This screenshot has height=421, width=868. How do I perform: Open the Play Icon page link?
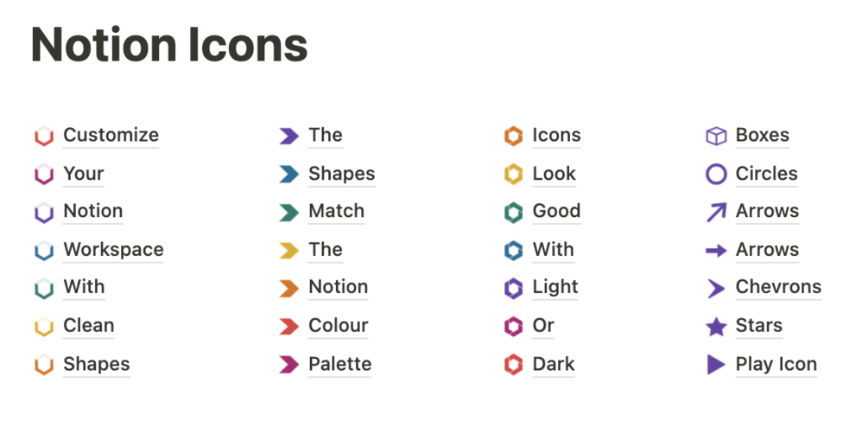point(776,364)
